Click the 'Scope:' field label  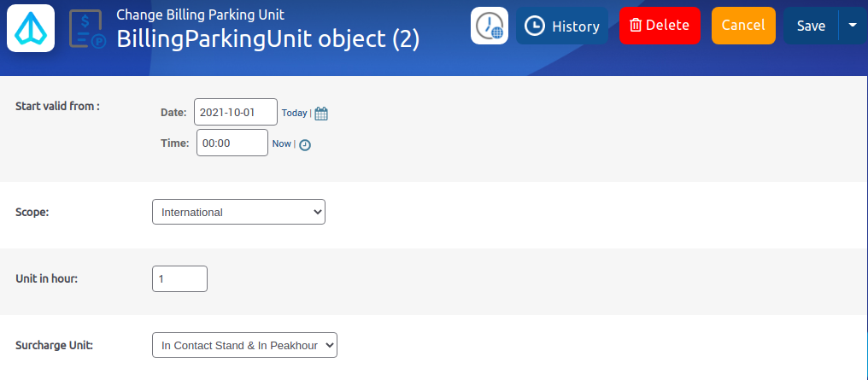click(32, 212)
